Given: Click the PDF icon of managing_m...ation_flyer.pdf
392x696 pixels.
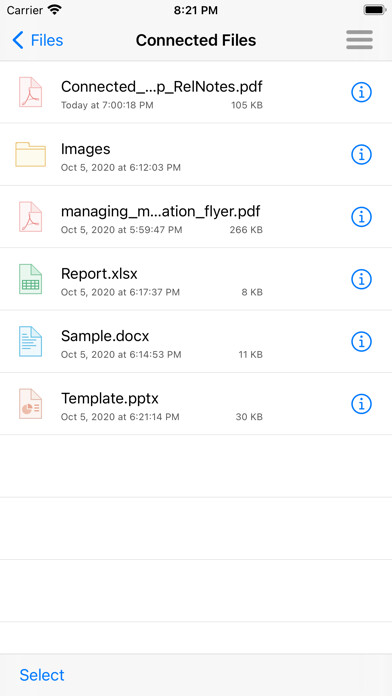Looking at the screenshot, I should click(31, 217).
